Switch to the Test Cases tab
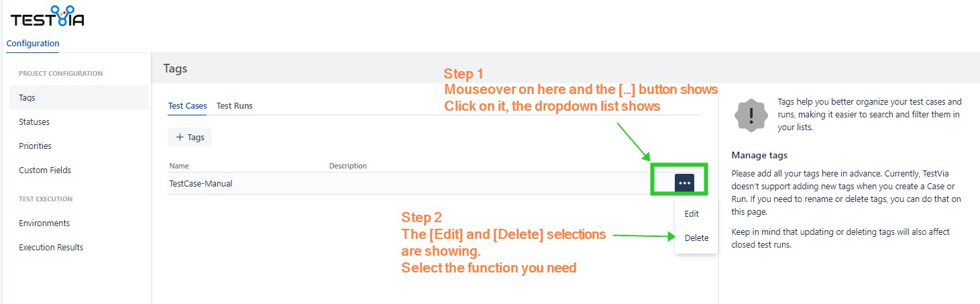Viewport: 980px width, 304px height. pos(187,106)
